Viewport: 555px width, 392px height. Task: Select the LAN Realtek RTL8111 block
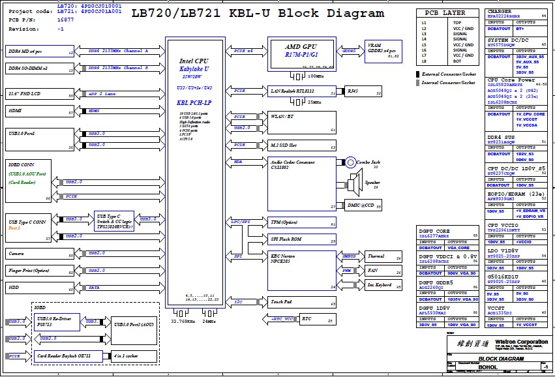click(302, 91)
